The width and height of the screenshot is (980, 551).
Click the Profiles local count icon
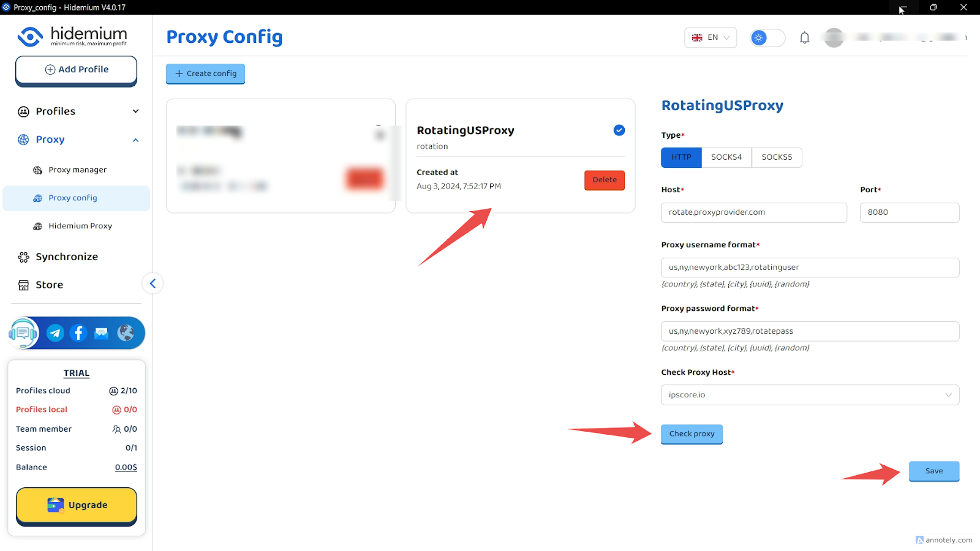[116, 410]
